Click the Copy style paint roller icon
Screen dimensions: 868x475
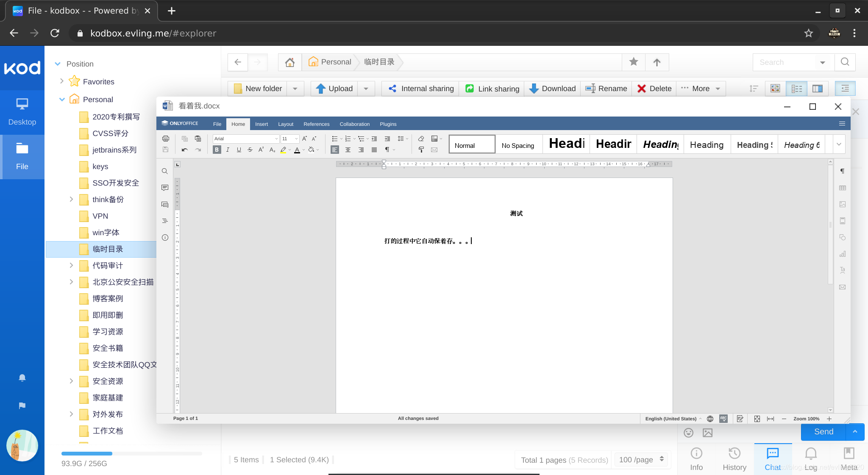[x=421, y=150]
